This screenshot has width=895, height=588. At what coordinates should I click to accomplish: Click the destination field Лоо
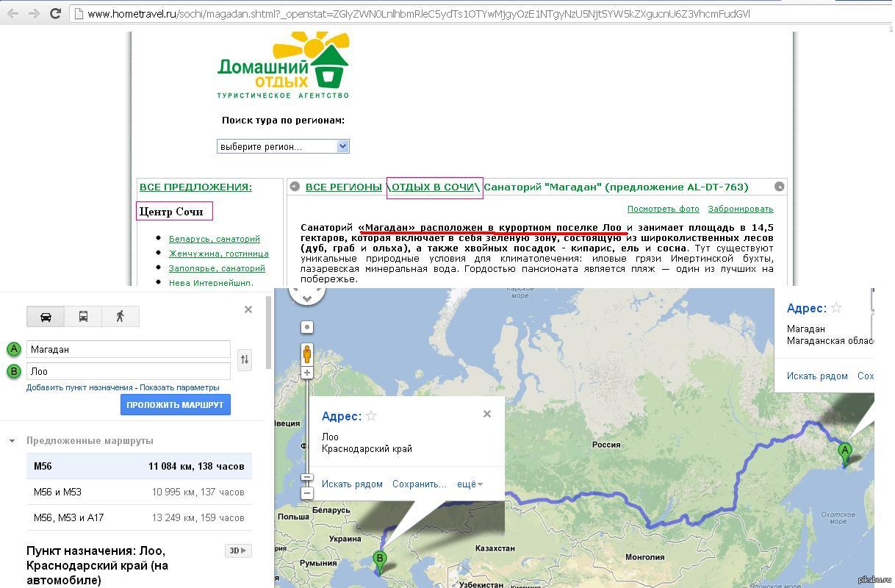[129, 371]
